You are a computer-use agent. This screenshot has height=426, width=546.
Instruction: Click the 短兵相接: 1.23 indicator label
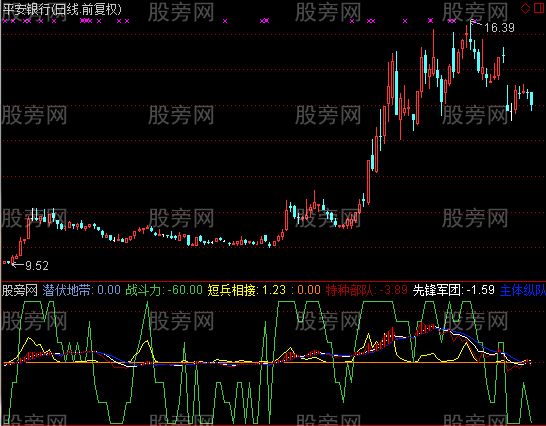pos(247,290)
